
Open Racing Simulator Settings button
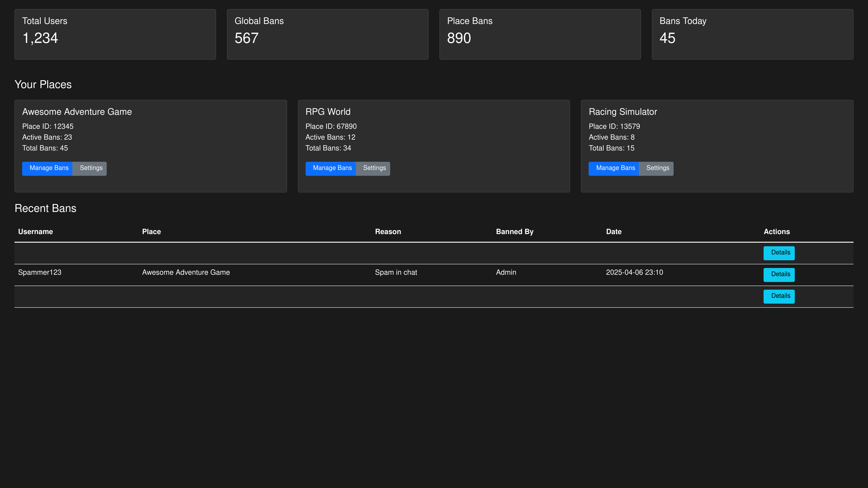pos(656,168)
